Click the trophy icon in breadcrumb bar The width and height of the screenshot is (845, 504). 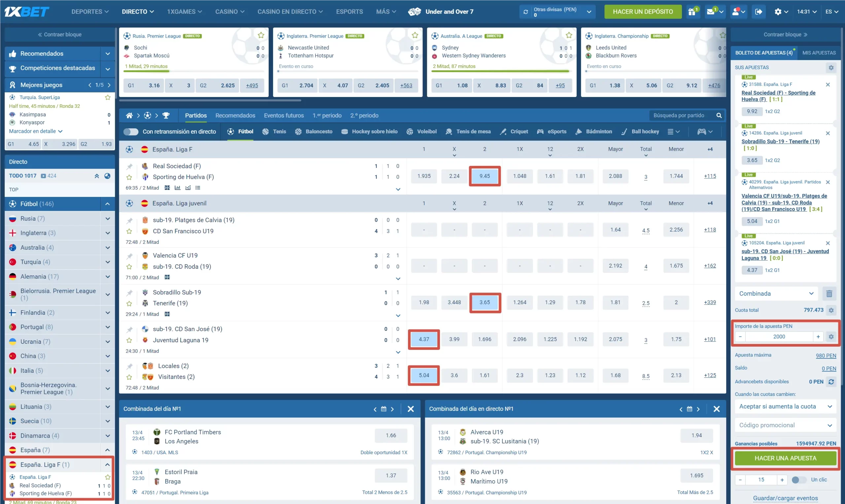coord(166,115)
